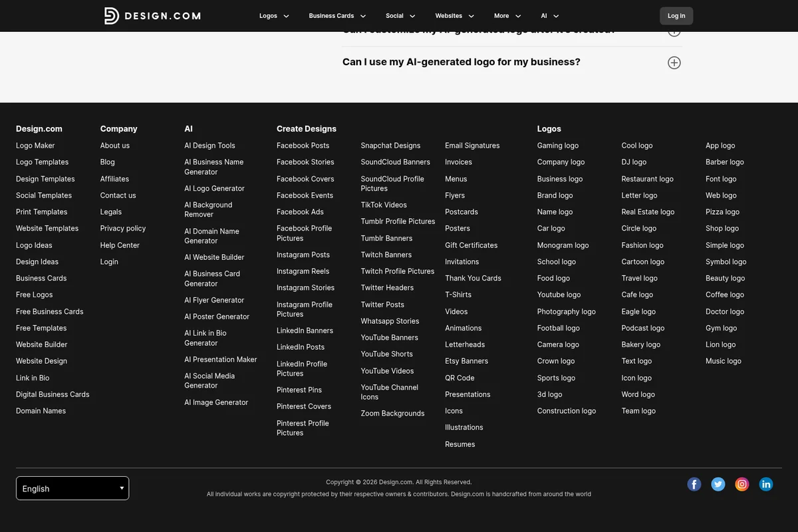Open Photography logo link
The image size is (798, 532).
click(x=567, y=312)
